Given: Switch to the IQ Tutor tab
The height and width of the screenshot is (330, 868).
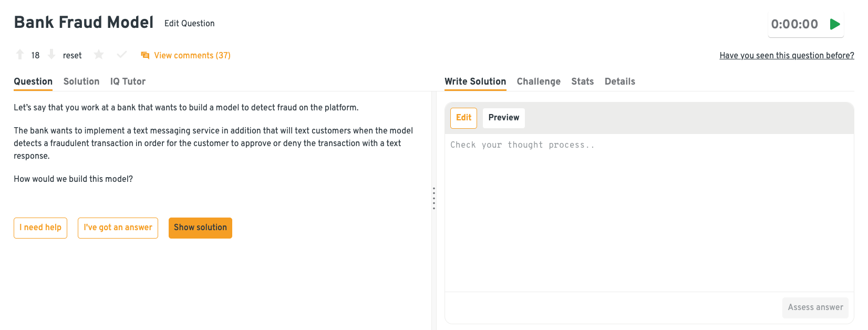Looking at the screenshot, I should click(x=128, y=81).
